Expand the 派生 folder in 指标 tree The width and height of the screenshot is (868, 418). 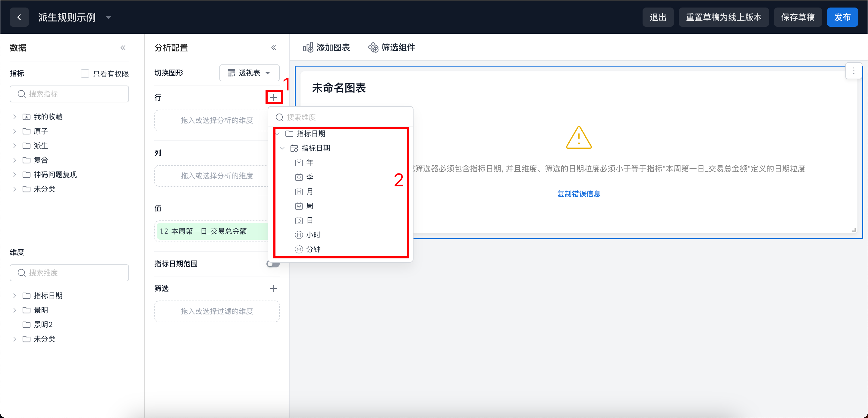click(x=14, y=145)
